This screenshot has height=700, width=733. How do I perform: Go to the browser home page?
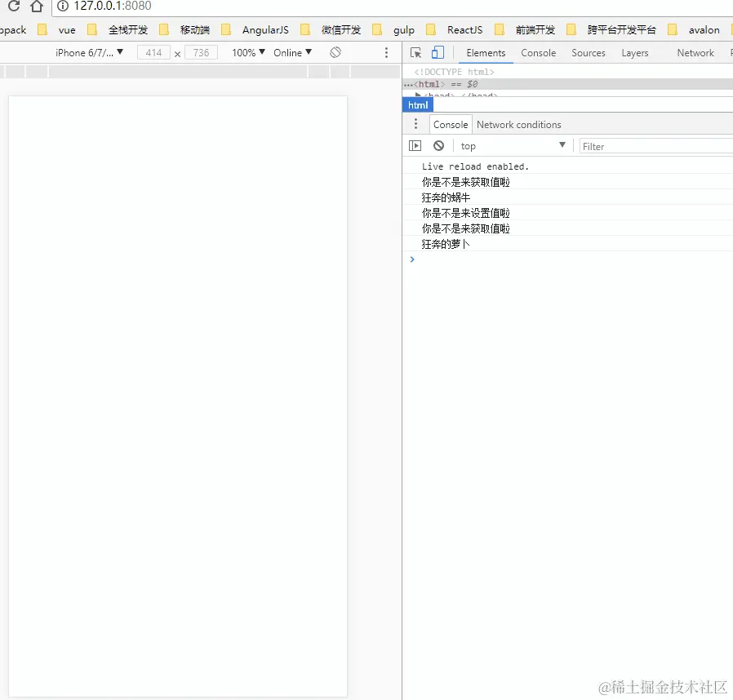pyautogui.click(x=37, y=6)
